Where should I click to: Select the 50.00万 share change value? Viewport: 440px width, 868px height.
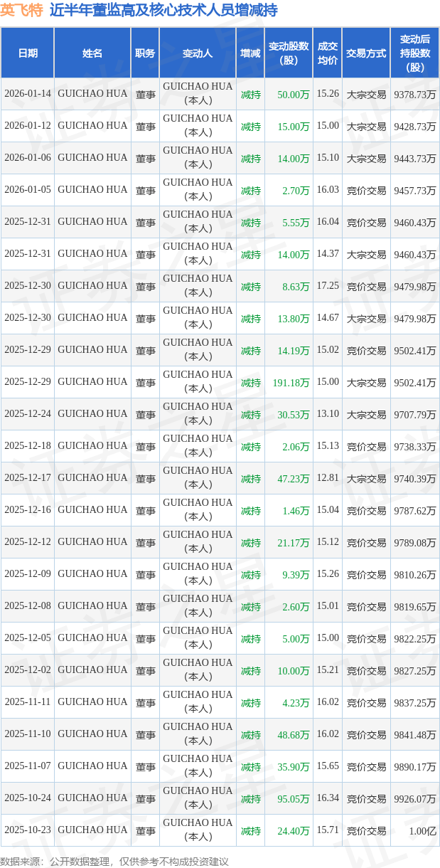click(294, 95)
